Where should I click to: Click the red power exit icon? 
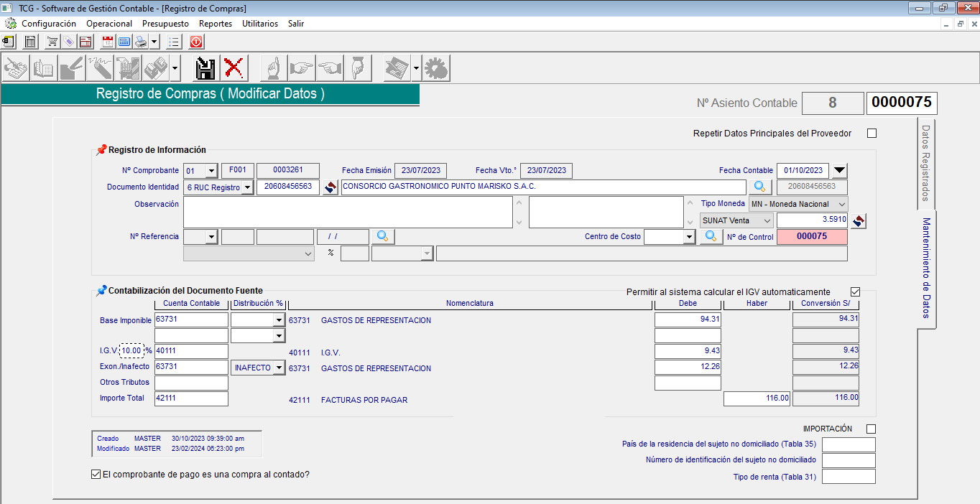click(196, 42)
